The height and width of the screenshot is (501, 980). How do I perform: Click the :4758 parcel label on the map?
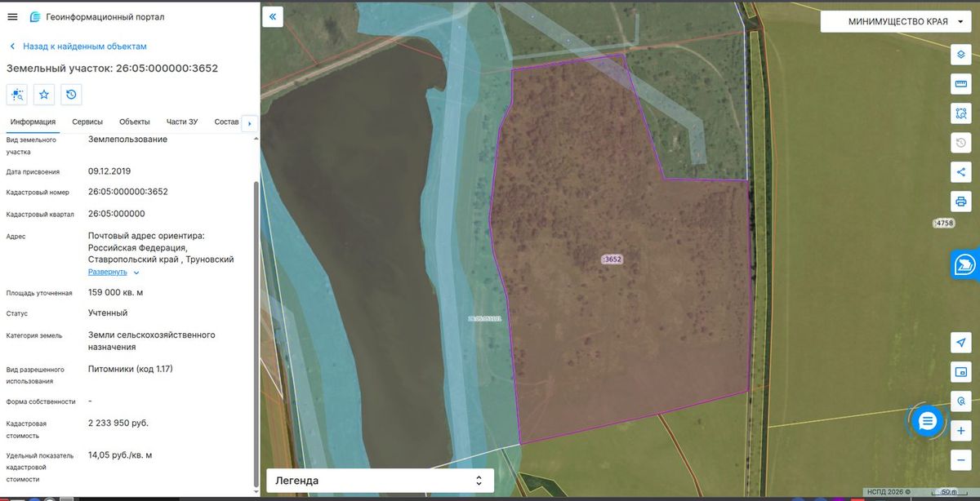[x=943, y=223]
